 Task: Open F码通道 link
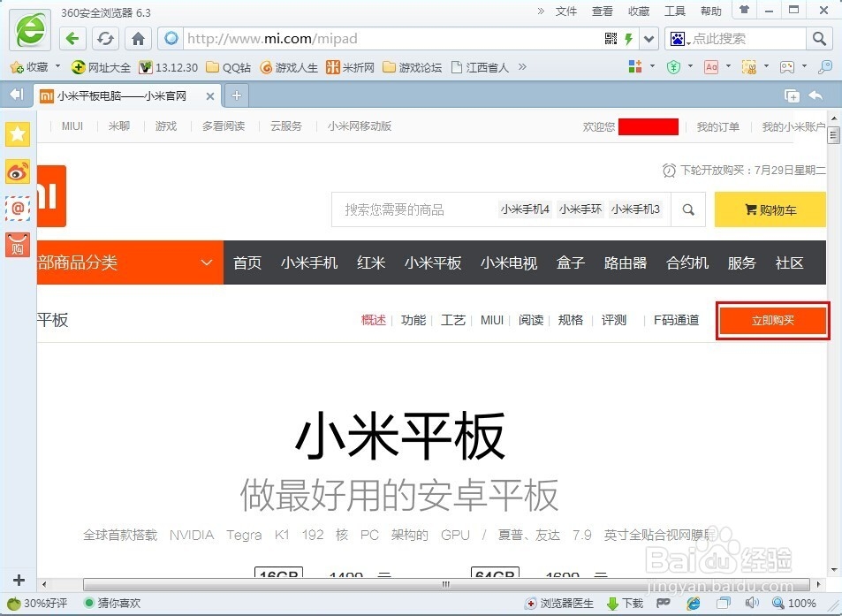[x=676, y=320]
